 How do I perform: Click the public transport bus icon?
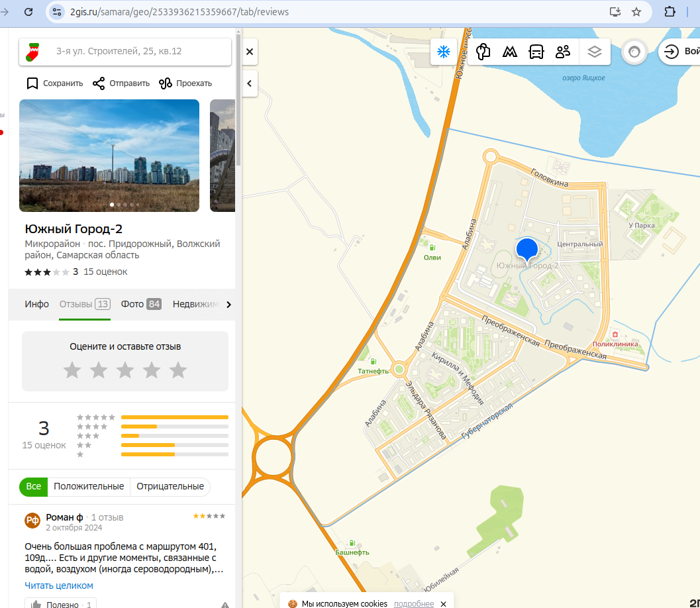click(536, 51)
